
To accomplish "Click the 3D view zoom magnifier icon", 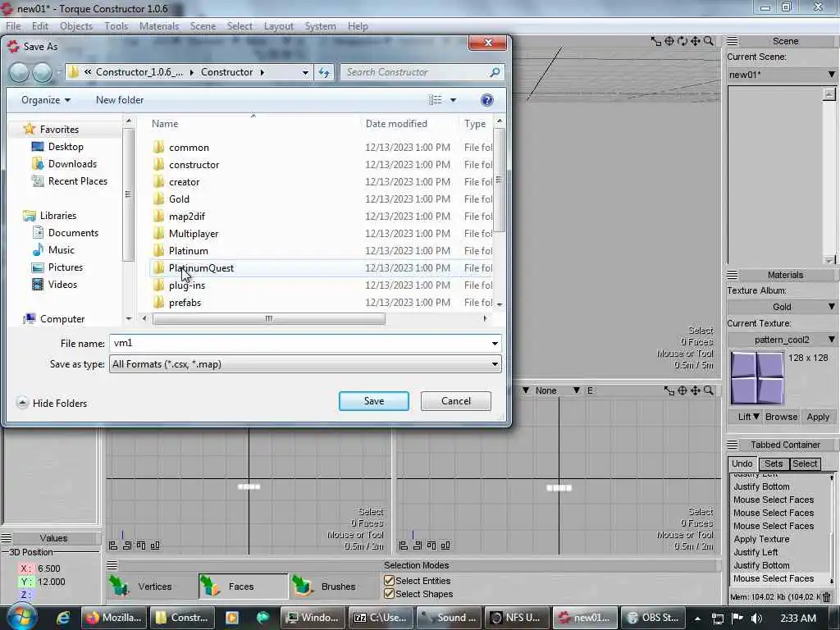I will coord(708,41).
